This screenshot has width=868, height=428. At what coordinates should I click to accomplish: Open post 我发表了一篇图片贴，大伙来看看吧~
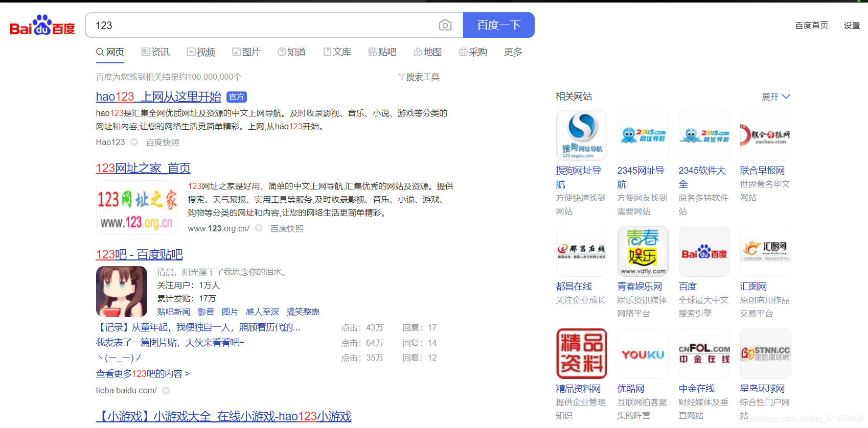coord(170,343)
